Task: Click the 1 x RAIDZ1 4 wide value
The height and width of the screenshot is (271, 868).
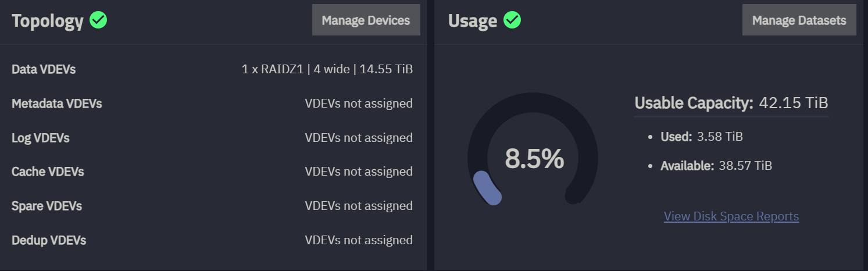Action: (327, 69)
